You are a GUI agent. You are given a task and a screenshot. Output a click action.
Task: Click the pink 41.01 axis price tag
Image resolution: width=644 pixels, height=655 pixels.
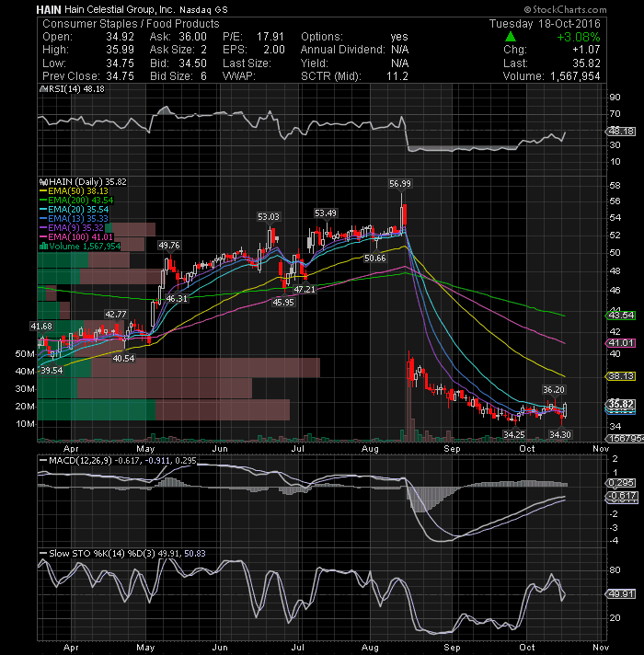click(x=621, y=343)
